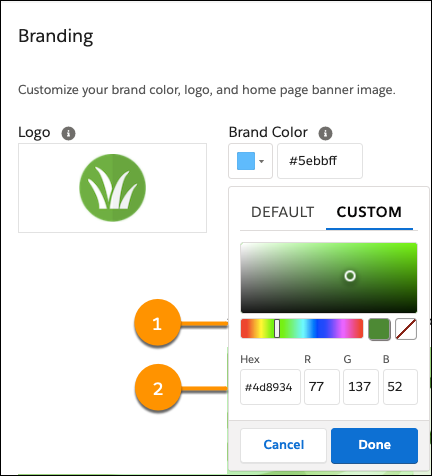The width and height of the screenshot is (432, 476).
Task: Select the CUSTOM tab
Action: coord(369,212)
